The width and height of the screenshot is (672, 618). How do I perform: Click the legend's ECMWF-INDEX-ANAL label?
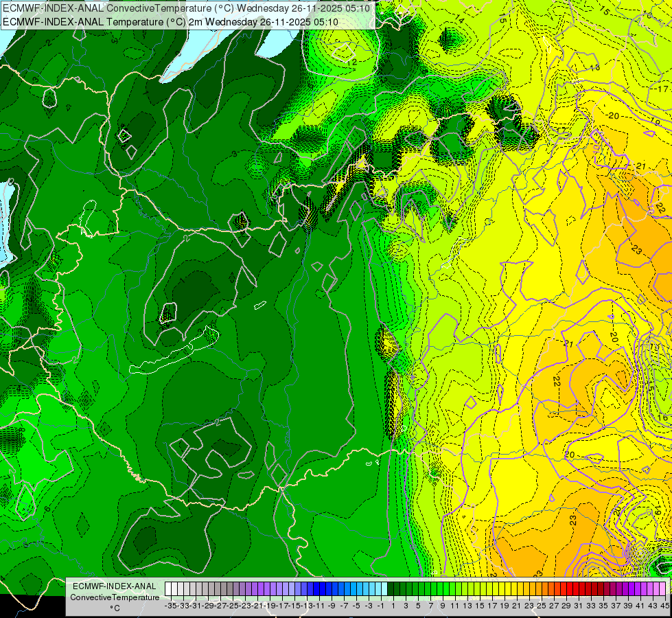click(x=115, y=586)
